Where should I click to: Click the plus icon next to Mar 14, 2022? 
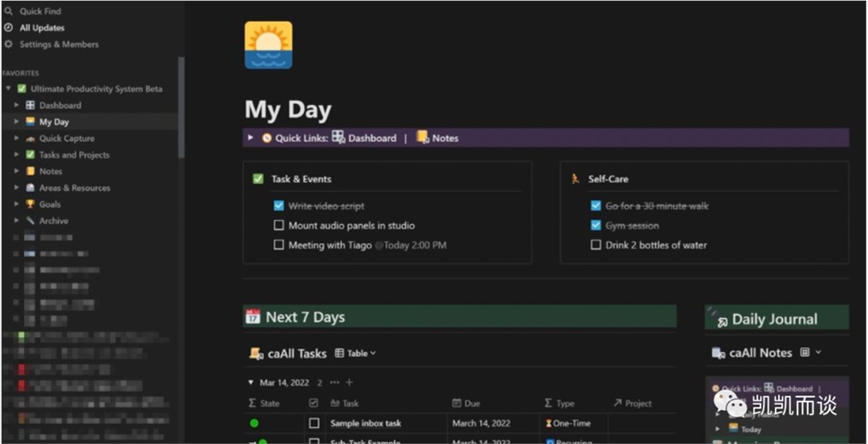point(349,382)
